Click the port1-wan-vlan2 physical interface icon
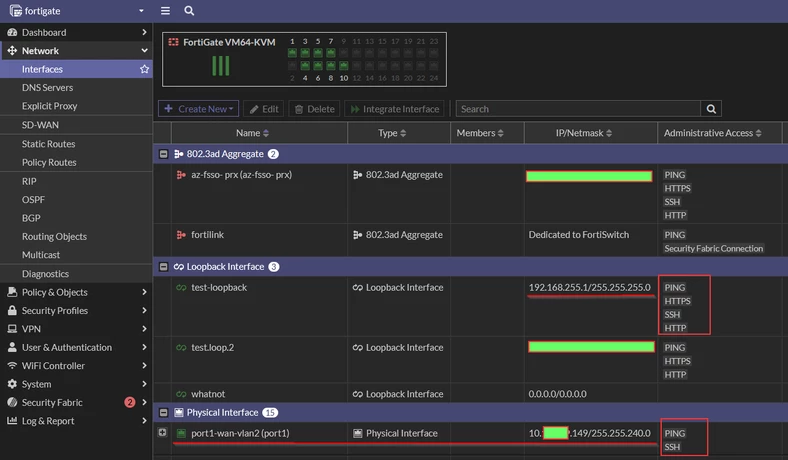 181,433
